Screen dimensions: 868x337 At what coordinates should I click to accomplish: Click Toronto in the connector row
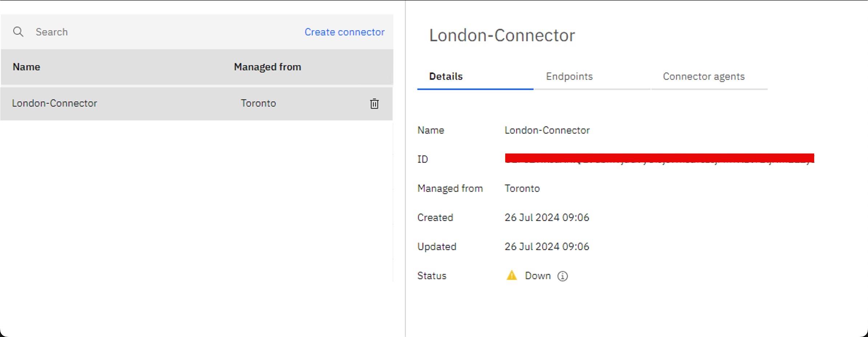pos(258,103)
